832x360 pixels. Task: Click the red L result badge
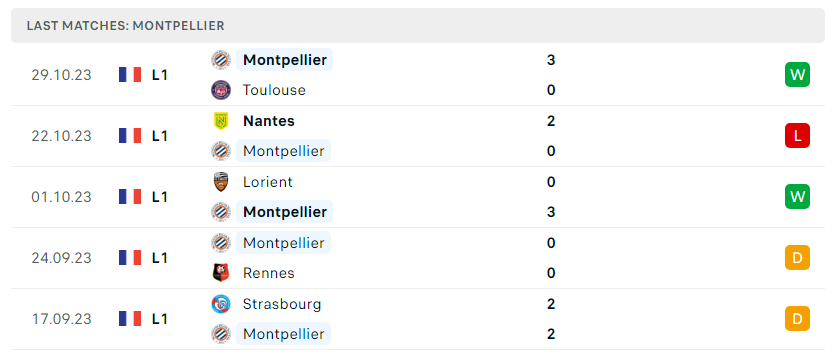tap(798, 135)
